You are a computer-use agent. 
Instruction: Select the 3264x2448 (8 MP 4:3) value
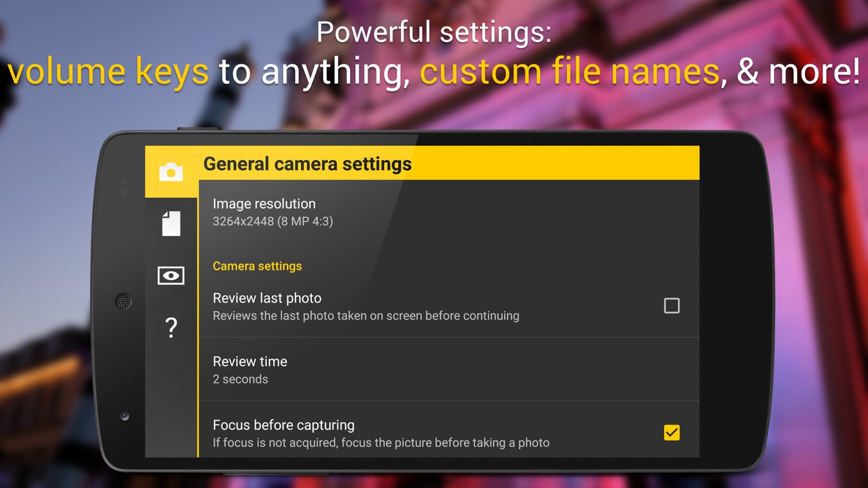pyautogui.click(x=273, y=221)
